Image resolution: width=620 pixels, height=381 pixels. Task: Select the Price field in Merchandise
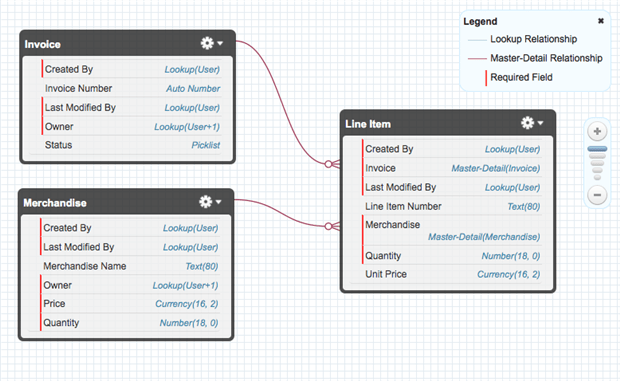point(130,304)
